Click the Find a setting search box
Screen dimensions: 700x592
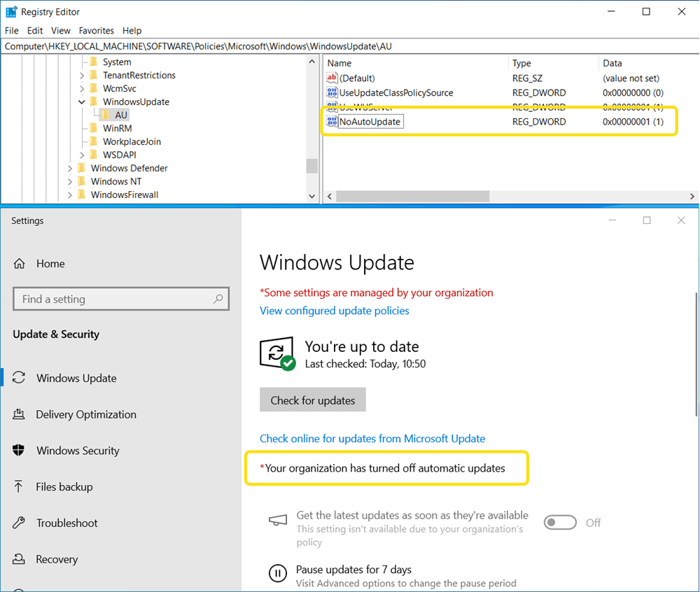pyautogui.click(x=121, y=299)
